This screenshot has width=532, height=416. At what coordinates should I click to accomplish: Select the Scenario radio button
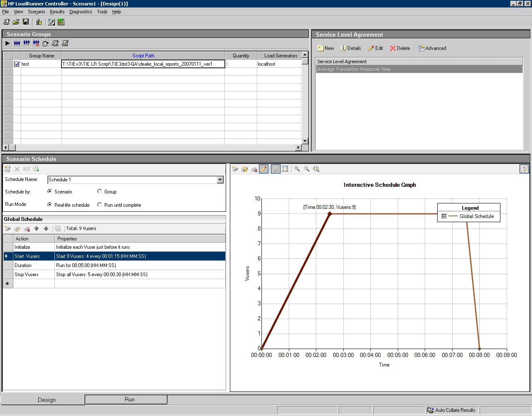(x=50, y=191)
